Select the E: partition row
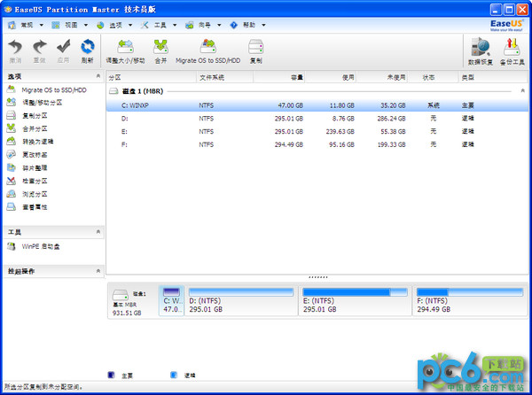This screenshot has height=395, width=532. (317, 131)
